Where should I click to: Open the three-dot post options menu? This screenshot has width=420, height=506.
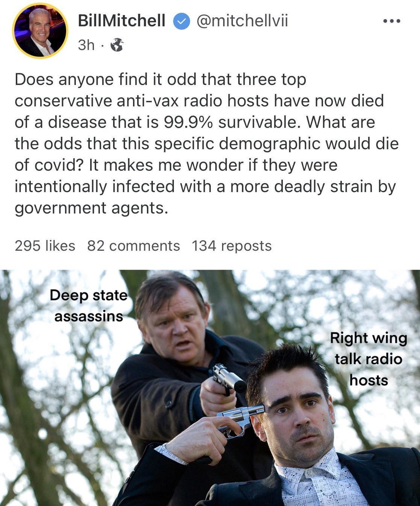click(392, 21)
